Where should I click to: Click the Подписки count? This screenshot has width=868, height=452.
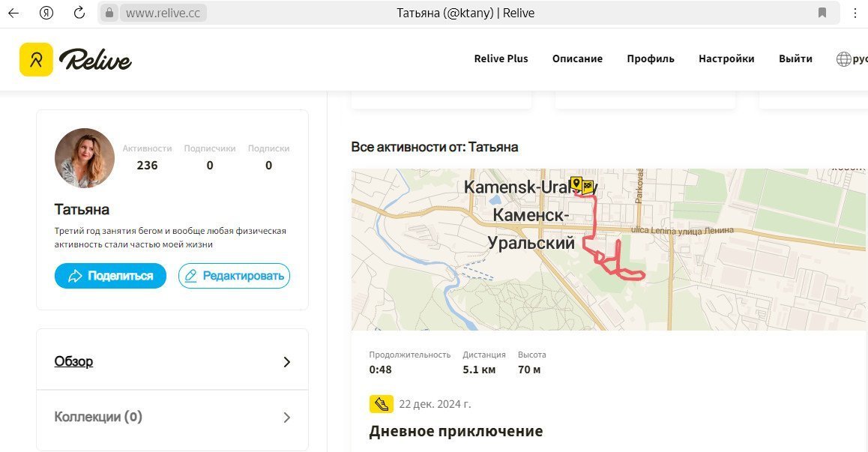pyautogui.click(x=268, y=165)
